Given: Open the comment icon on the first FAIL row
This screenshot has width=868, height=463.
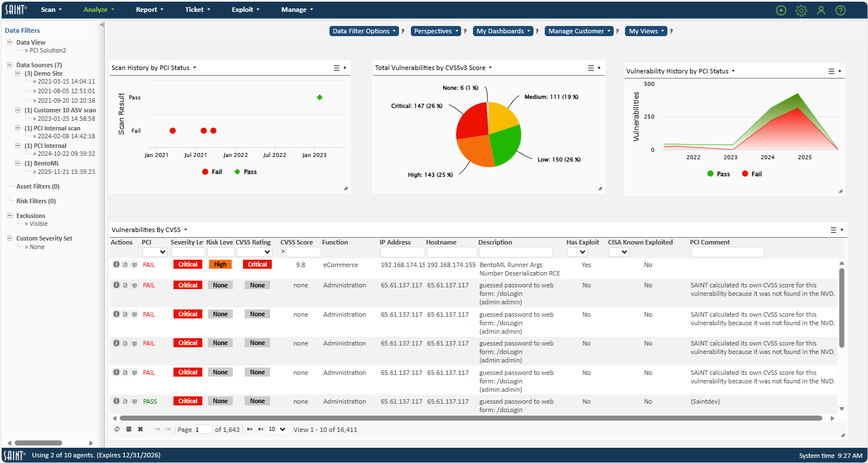Looking at the screenshot, I should (133, 264).
